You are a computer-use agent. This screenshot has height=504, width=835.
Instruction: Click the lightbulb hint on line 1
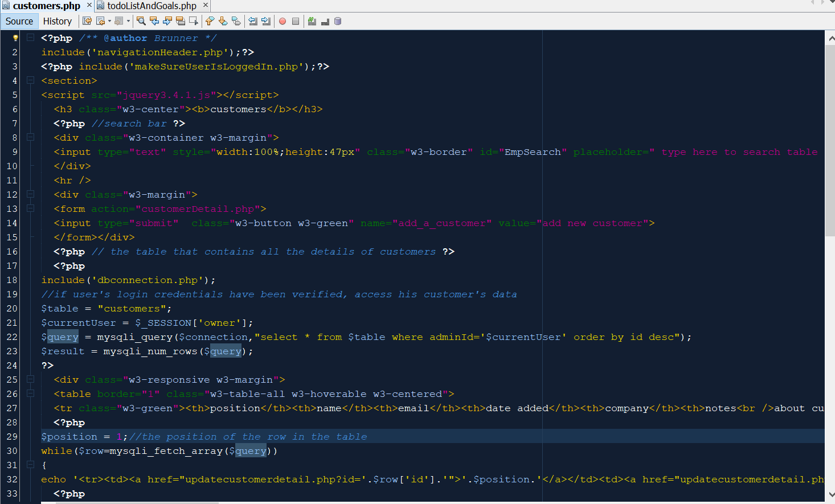(15, 38)
